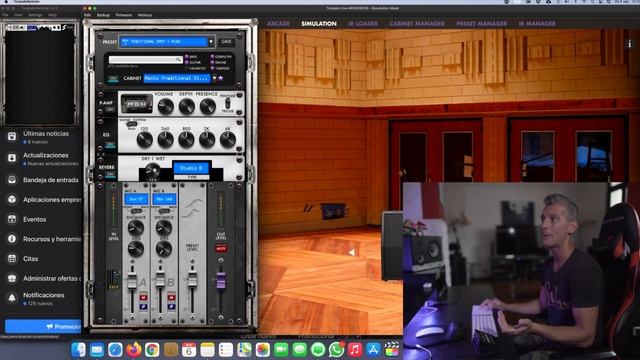The image size is (640, 360).
Task: Open the Aplicaciones empresariales icon
Action: 12,200
